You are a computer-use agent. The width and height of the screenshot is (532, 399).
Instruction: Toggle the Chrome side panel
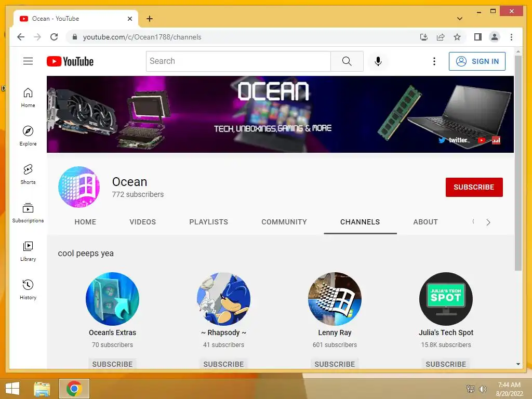[478, 37]
